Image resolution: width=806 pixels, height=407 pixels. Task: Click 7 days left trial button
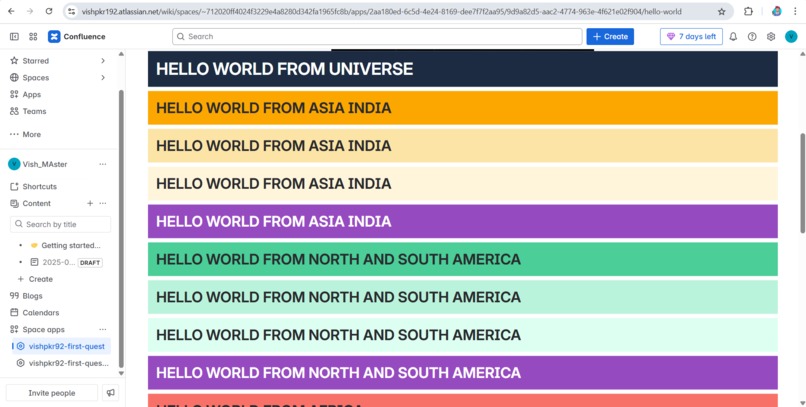[x=691, y=36]
